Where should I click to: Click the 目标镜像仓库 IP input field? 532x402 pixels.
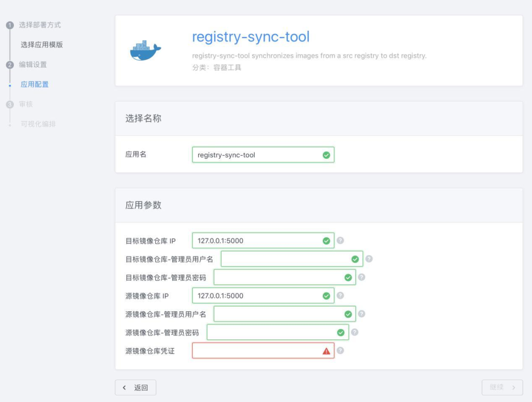coord(256,241)
